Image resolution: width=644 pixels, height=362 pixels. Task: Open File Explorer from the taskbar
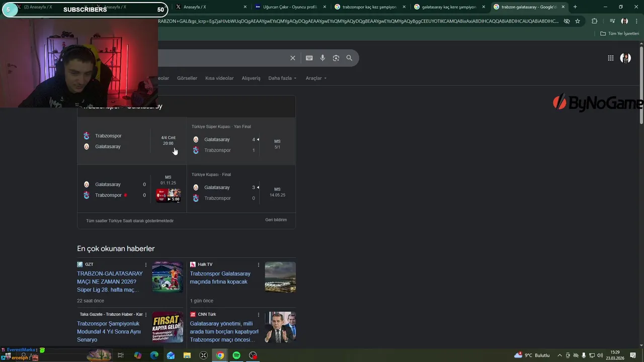187,355
